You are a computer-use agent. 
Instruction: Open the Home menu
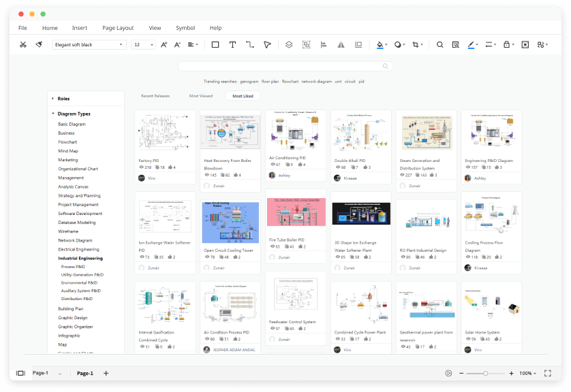(50, 28)
